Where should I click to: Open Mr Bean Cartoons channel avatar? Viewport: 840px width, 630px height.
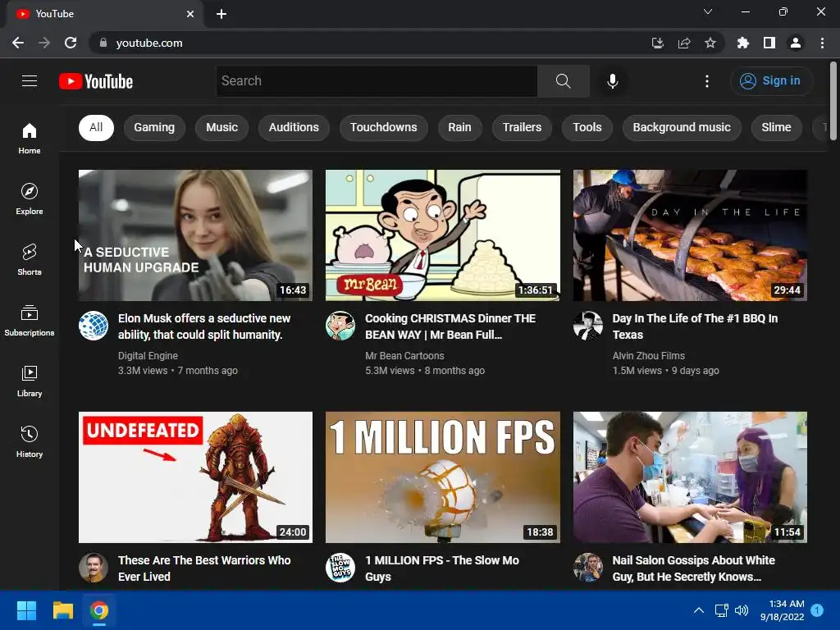pyautogui.click(x=340, y=325)
